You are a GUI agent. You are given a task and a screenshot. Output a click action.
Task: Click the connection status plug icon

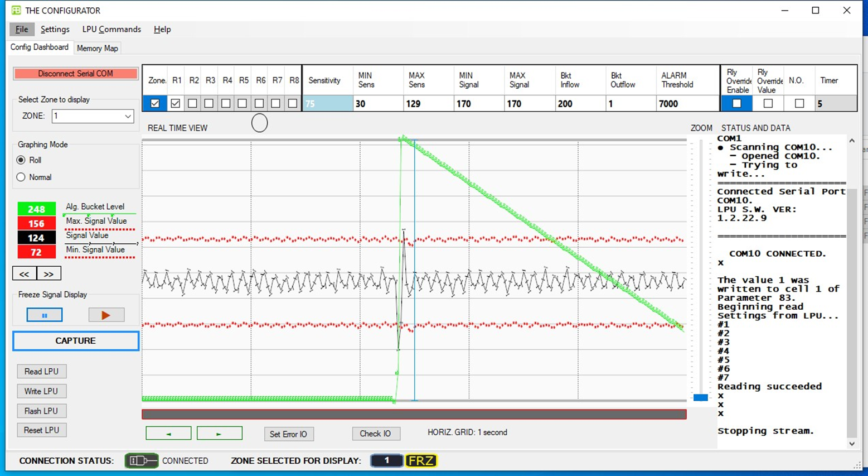click(x=141, y=461)
